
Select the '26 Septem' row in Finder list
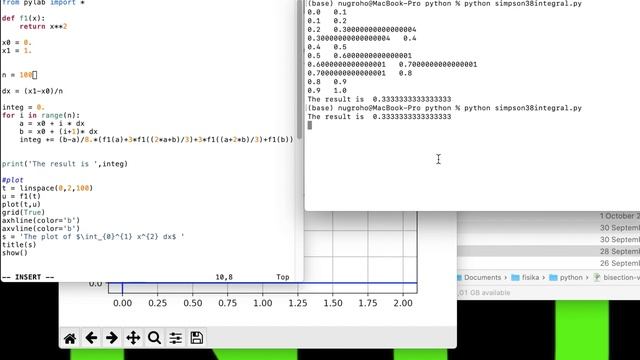549,263
